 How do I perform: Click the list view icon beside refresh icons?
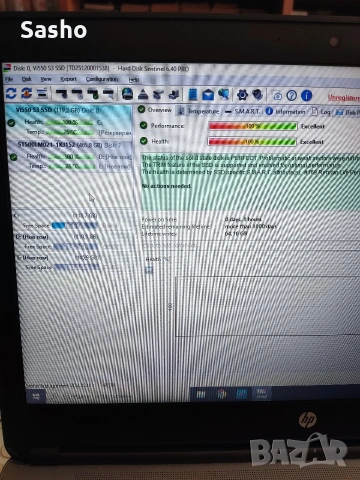(x=42, y=94)
